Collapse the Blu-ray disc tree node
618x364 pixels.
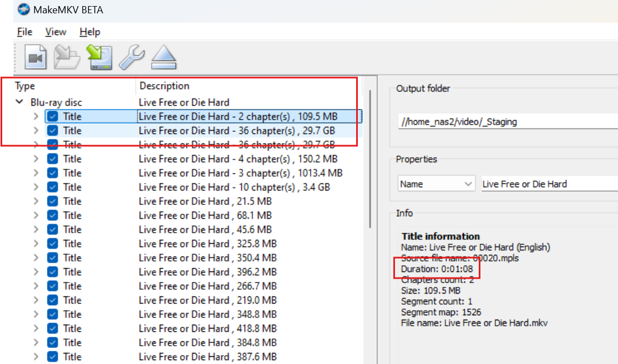tap(19, 102)
